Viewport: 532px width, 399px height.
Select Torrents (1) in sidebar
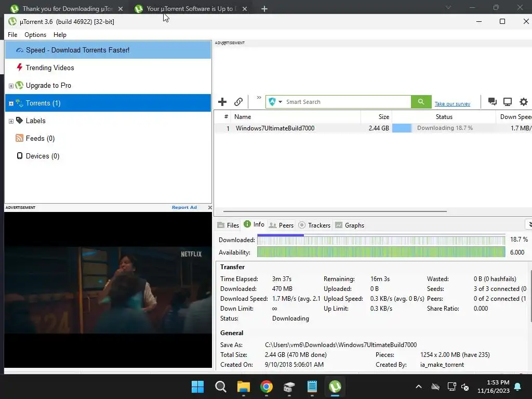pyautogui.click(x=108, y=103)
